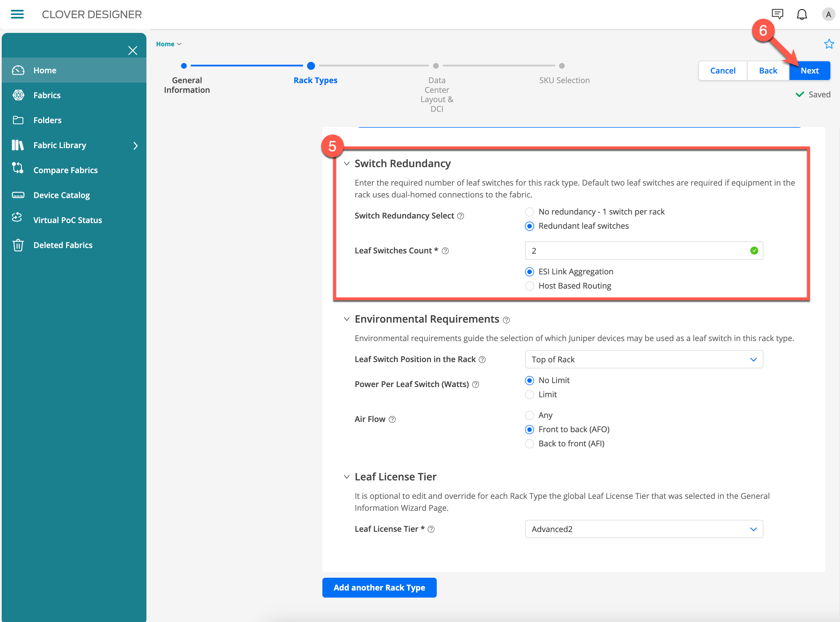Click Add another Rack Type button
This screenshot has width=840, height=622.
click(x=379, y=587)
